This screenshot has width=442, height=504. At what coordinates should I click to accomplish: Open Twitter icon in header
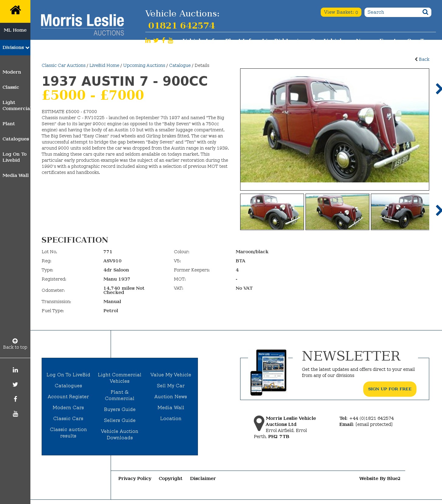point(156,40)
